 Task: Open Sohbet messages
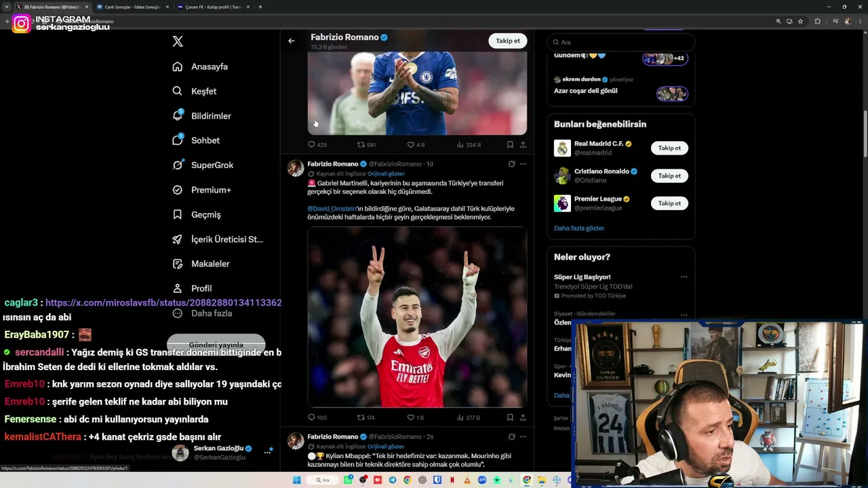click(x=196, y=140)
